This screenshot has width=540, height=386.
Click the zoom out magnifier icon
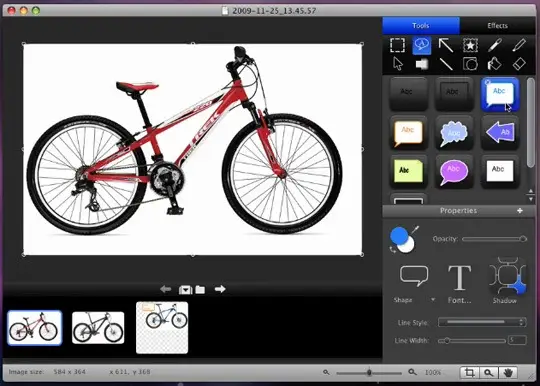[x=326, y=372]
